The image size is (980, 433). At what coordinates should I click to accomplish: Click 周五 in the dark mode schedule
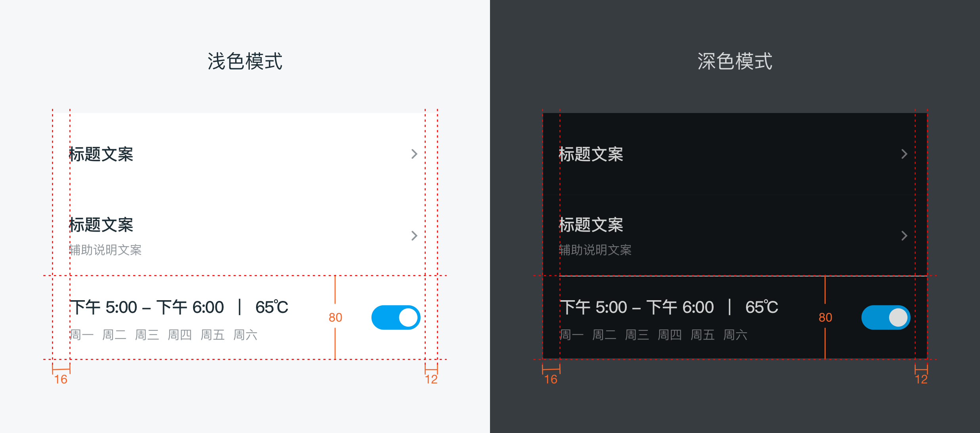tap(702, 335)
